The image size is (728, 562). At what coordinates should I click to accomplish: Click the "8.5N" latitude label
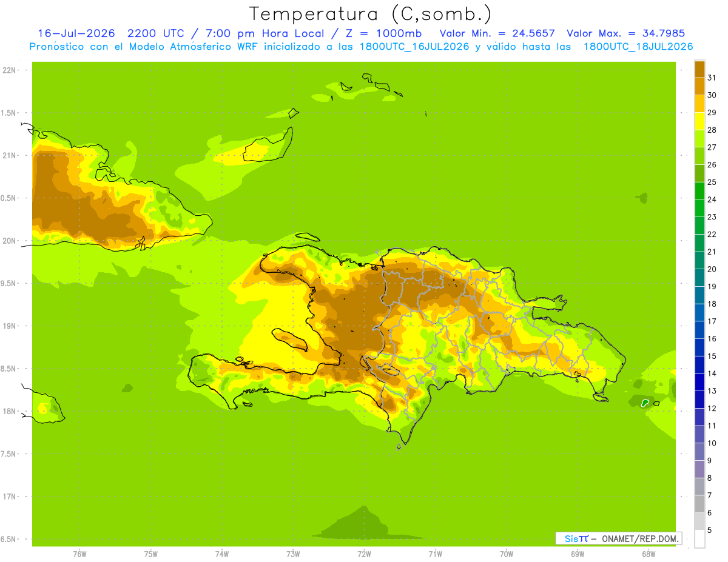click(8, 369)
